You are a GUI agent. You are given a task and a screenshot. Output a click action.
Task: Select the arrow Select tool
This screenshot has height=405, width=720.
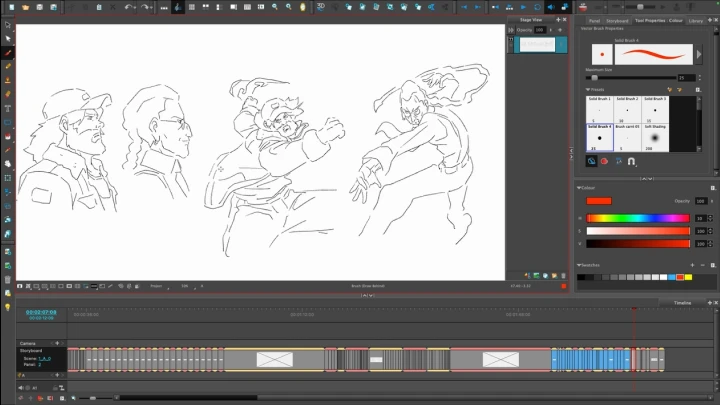[x=7, y=25]
